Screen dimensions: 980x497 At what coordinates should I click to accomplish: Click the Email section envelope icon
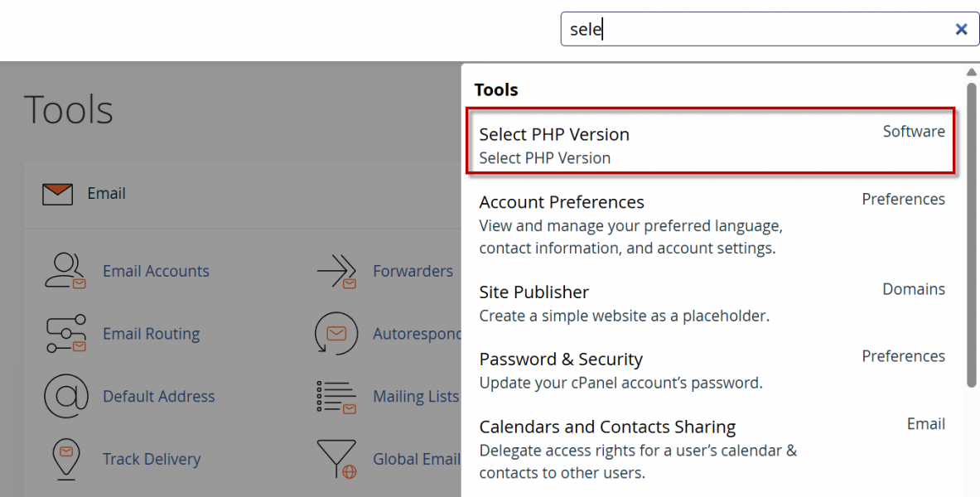click(57, 194)
